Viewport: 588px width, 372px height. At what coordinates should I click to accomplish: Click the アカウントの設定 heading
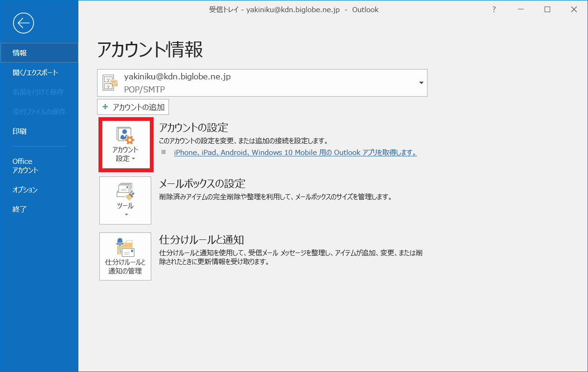[194, 127]
